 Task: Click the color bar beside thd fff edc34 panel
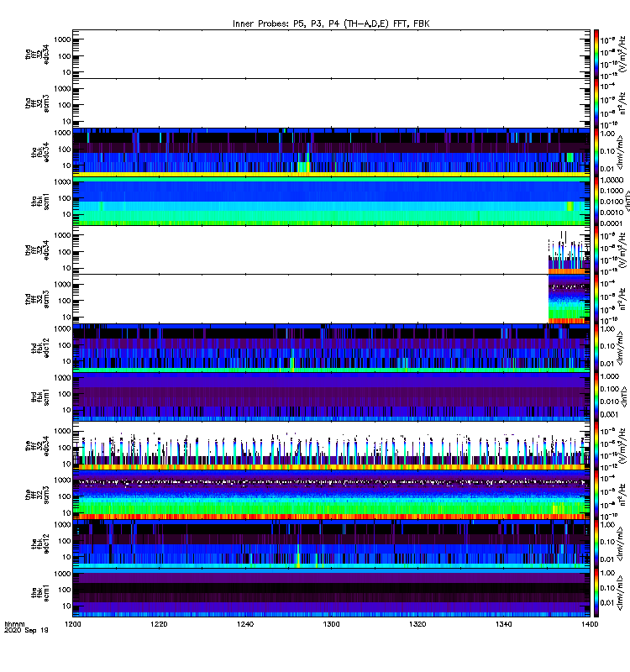tap(596, 249)
